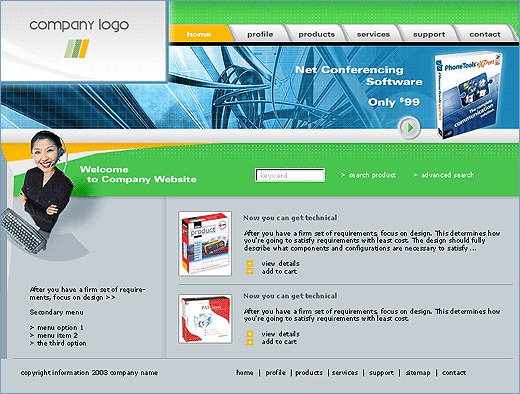Click the company logo stripes icon
Image resolution: width=520 pixels, height=394 pixels.
click(x=77, y=49)
